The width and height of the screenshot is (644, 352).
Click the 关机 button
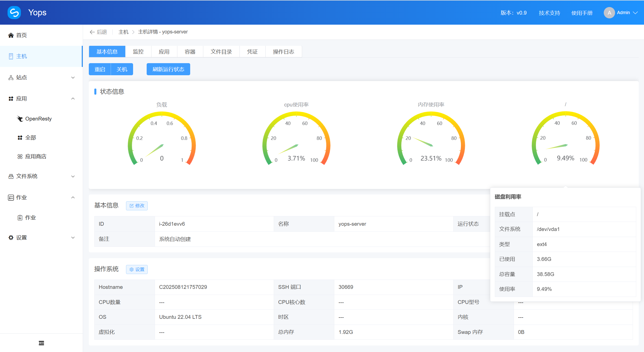[x=122, y=69]
